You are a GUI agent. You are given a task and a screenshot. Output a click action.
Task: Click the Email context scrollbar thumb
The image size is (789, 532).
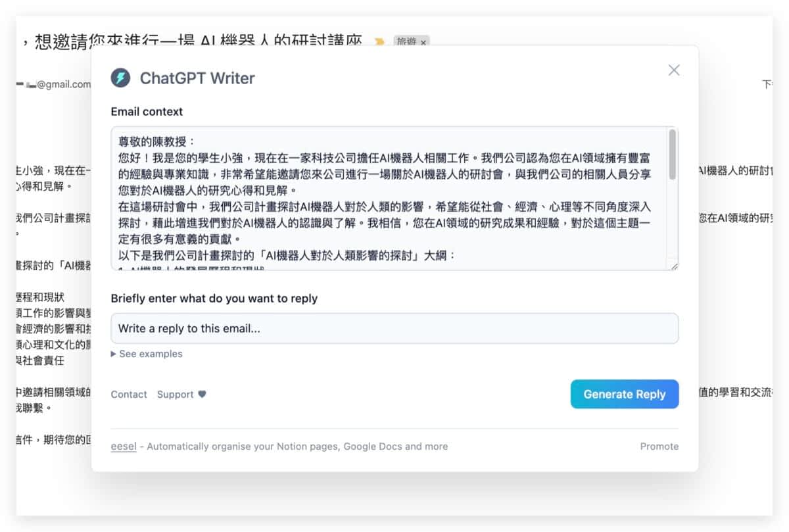(672, 155)
